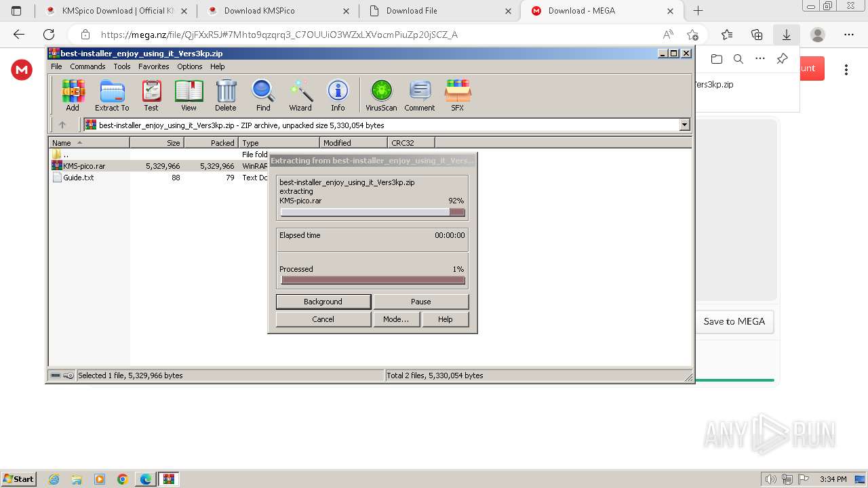
Task: Add page to favorites star-plus icon
Action: click(692, 35)
